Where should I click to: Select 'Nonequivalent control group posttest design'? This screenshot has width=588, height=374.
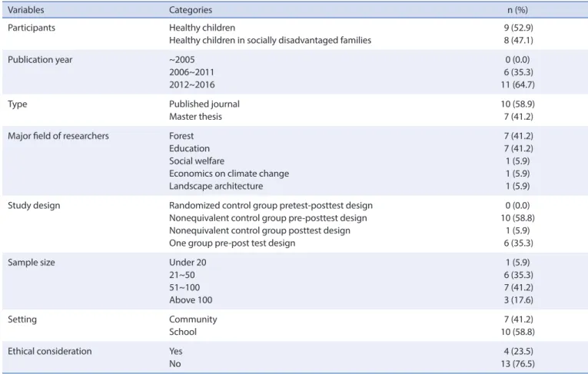tap(260, 231)
